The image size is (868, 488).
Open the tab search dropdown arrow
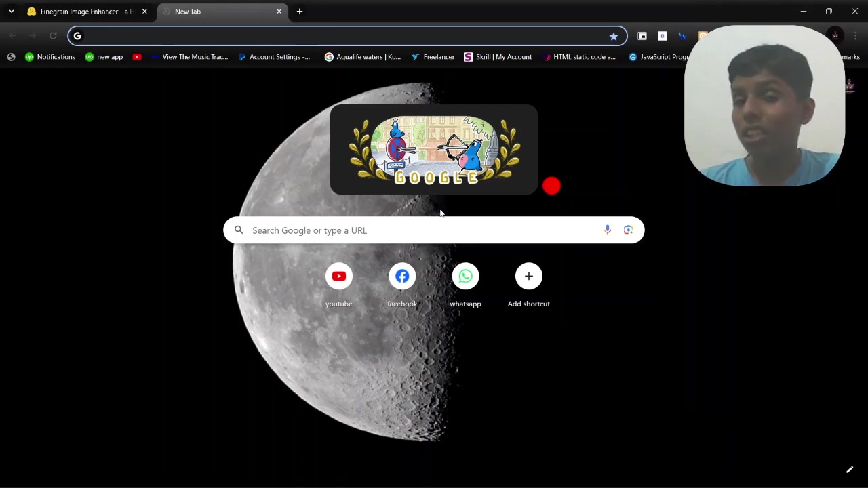pos(11,12)
